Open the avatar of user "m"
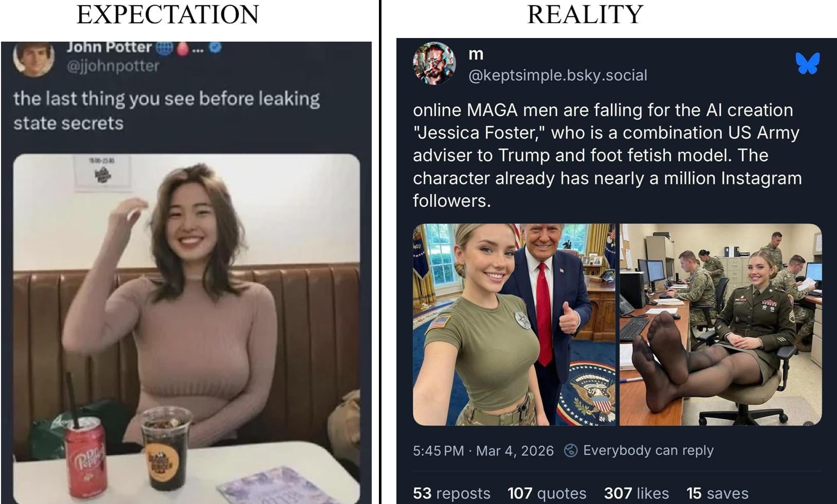837x504 pixels. (x=434, y=63)
